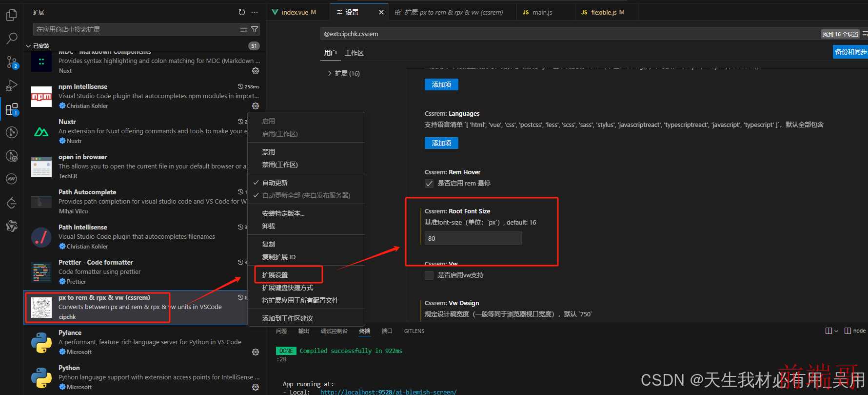The image size is (868, 395).
Task: Open Run and Debug view
Action: pos(12,85)
